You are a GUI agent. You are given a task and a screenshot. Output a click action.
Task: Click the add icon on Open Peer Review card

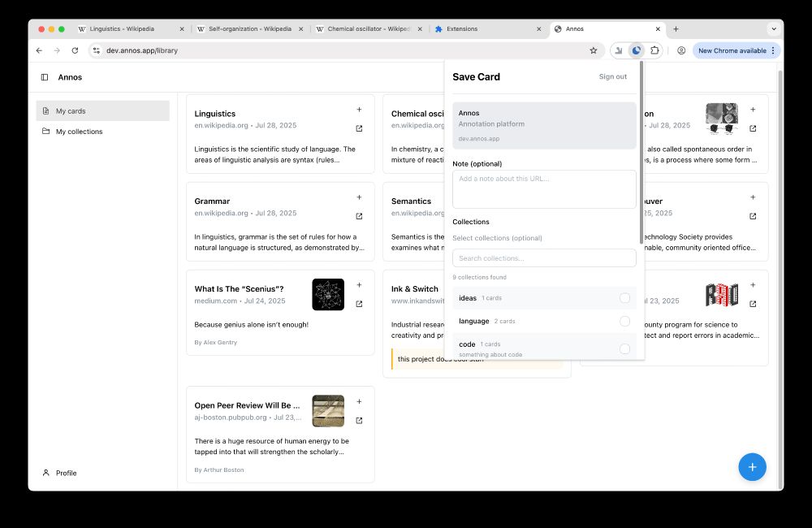click(x=359, y=401)
